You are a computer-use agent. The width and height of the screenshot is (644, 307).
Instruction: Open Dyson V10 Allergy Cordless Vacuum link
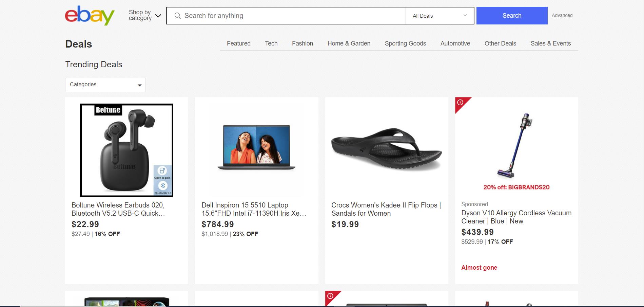[516, 217]
